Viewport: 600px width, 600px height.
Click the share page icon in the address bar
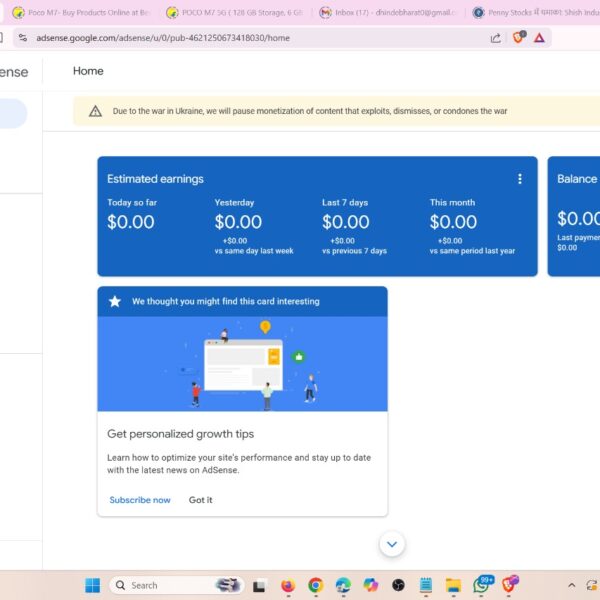496,38
